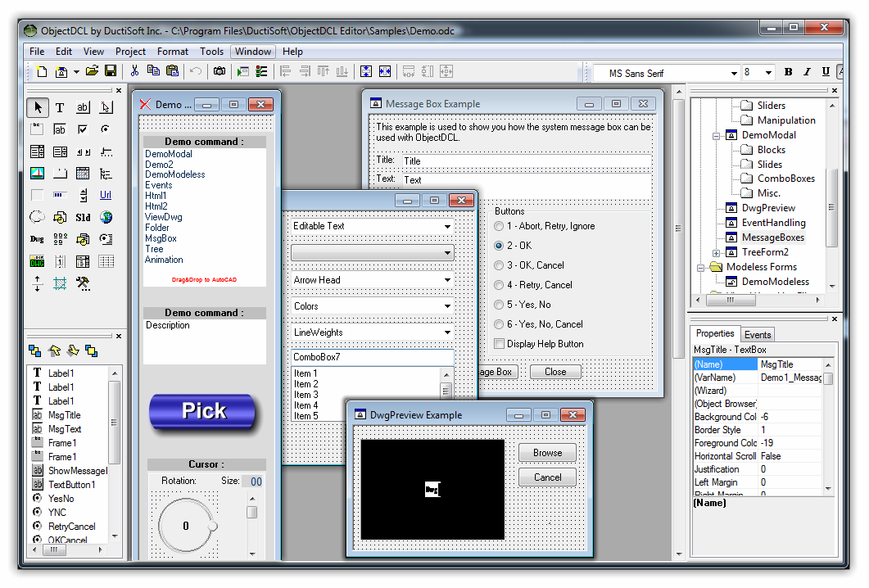Click the camera snapshot toolbar icon

220,72
